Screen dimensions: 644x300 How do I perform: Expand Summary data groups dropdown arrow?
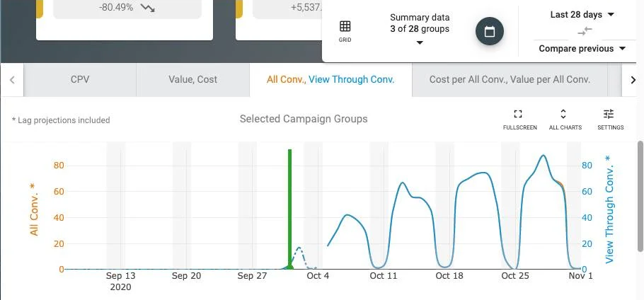click(420, 42)
